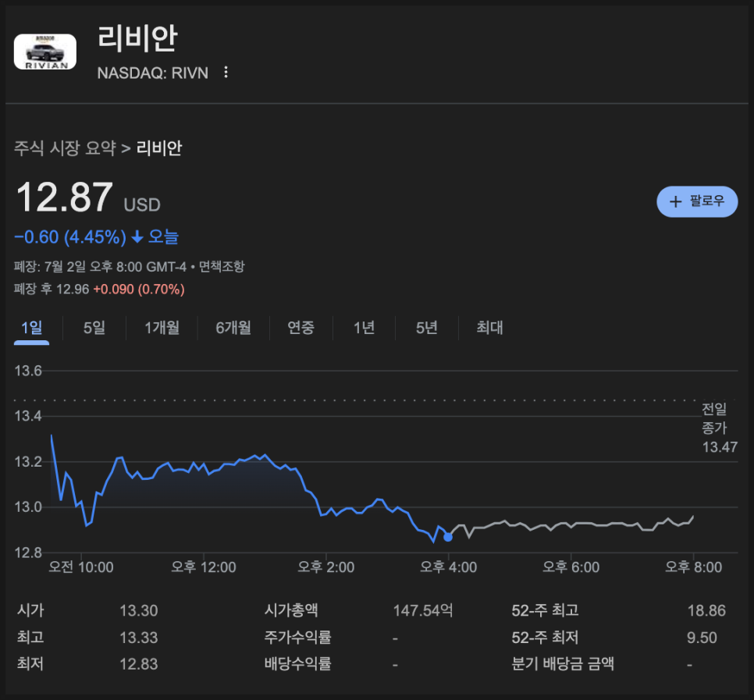Viewport: 754px width, 700px height.
Task: Switch to the 6개월 chart tab
Action: pos(233,328)
